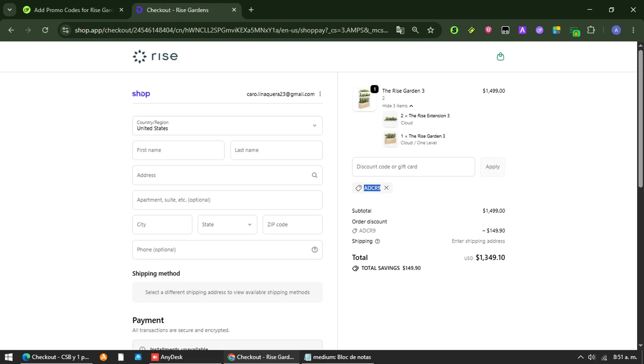Viewport: 644px width, 364px height.
Task: Open the red shield extension icon
Action: click(x=488, y=30)
